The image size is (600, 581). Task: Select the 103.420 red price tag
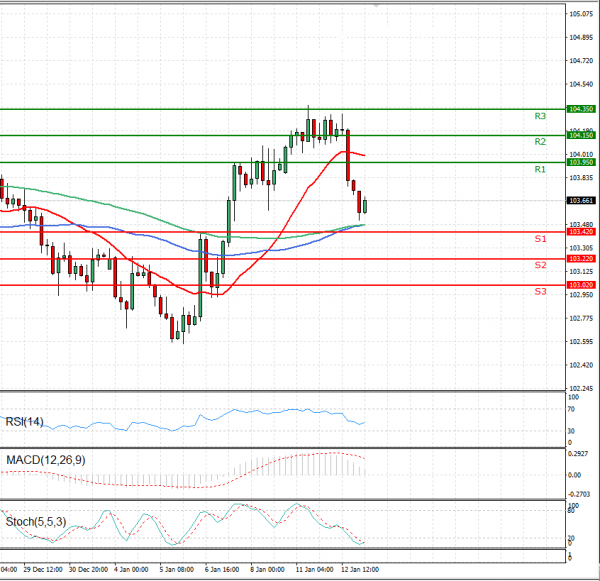tap(581, 232)
